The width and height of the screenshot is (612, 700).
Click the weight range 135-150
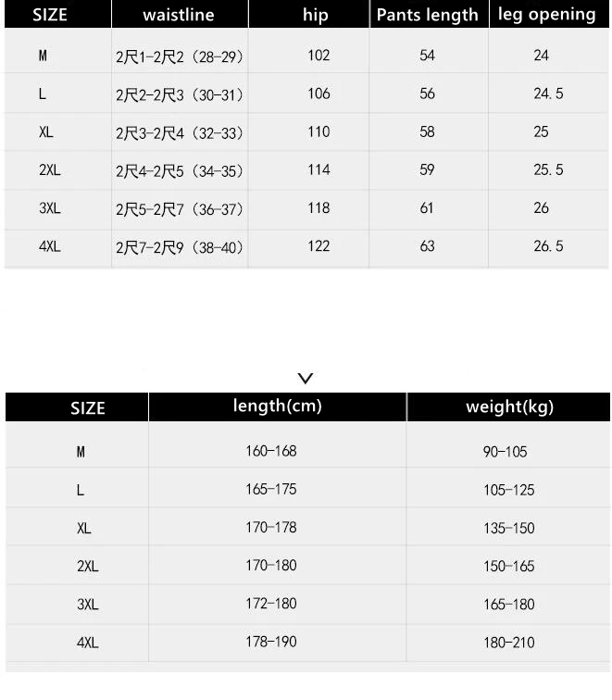tap(509, 529)
